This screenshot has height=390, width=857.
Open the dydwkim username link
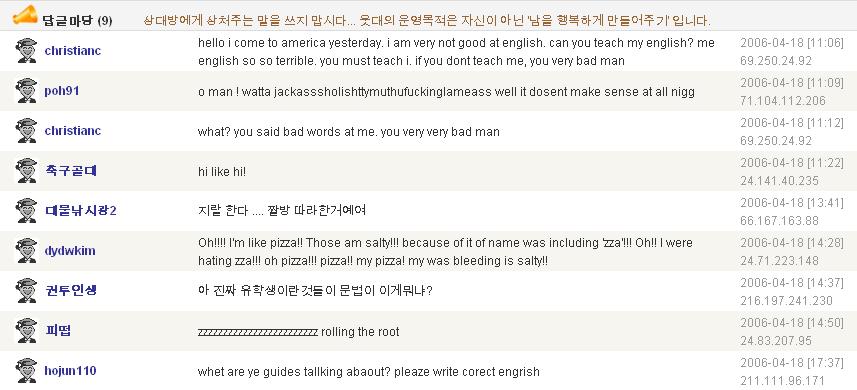coord(70,251)
